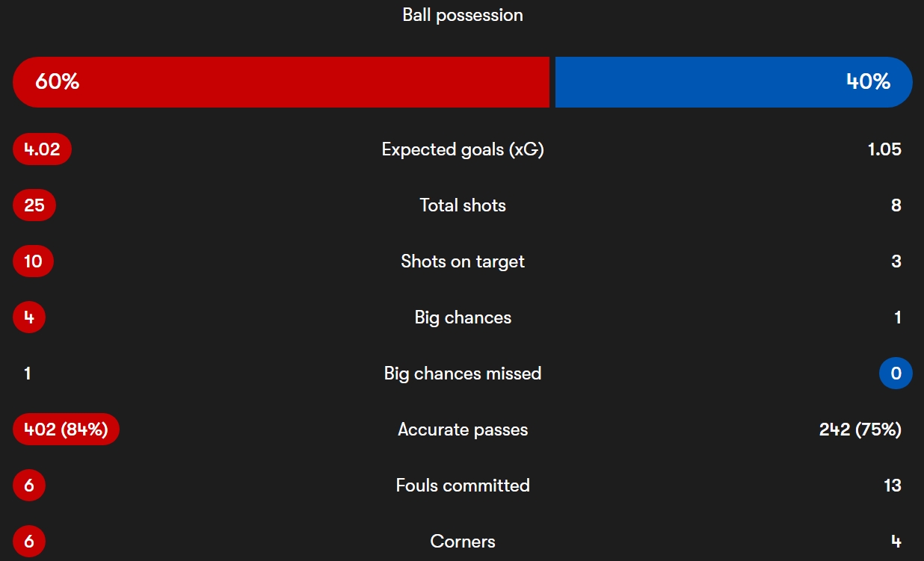
Task: Select the 1.05 expected goals value
Action: tap(884, 149)
